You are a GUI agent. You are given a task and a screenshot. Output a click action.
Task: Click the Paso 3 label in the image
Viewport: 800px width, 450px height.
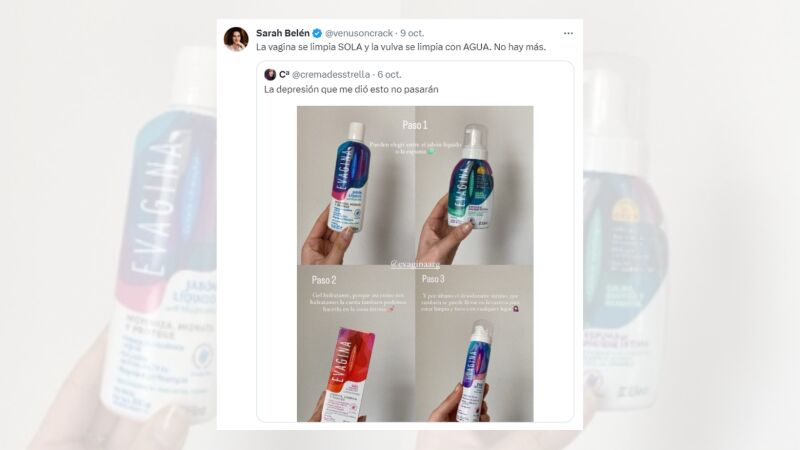click(x=433, y=279)
